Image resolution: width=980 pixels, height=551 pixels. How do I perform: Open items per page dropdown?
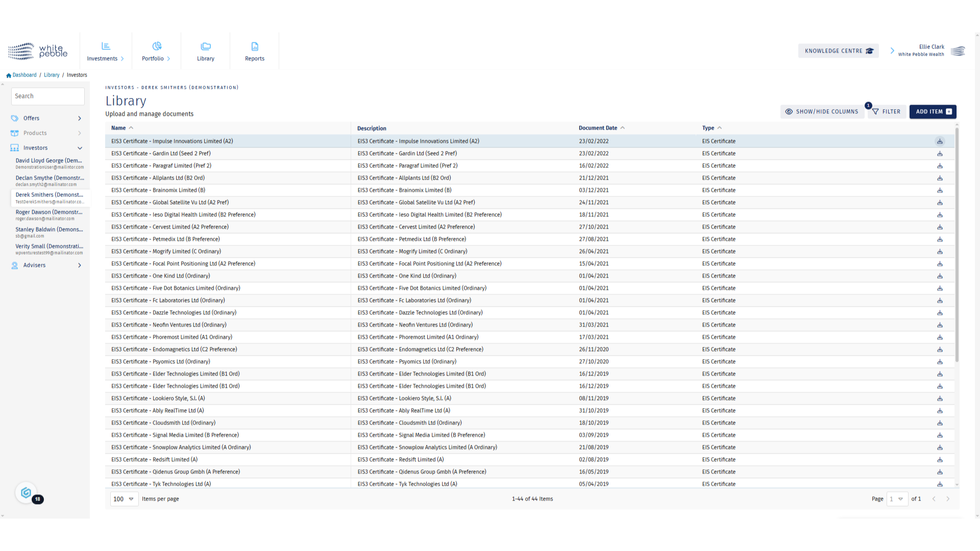coord(124,499)
